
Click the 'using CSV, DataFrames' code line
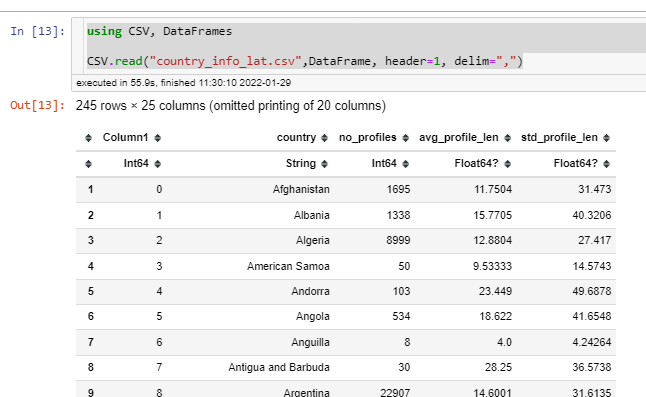[x=159, y=31]
